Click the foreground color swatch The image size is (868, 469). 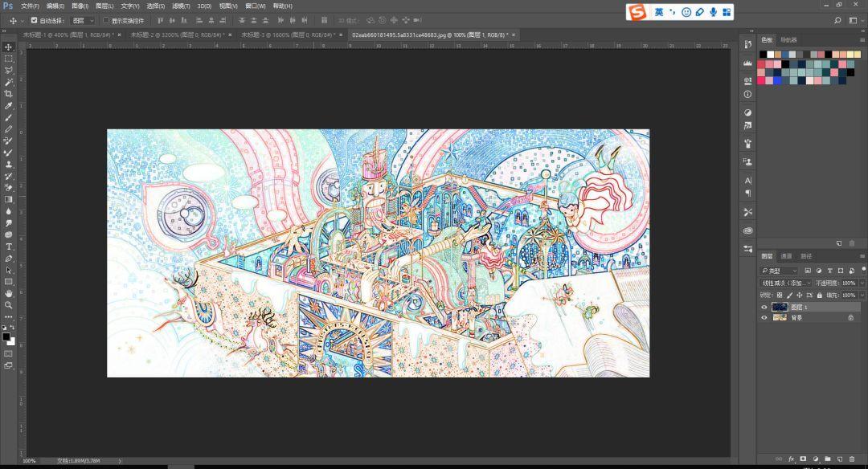coord(6,336)
